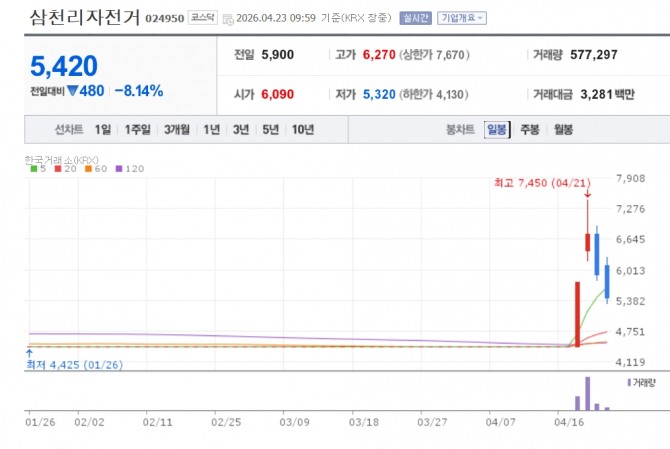Select the 1일 line chart tab
Image resolution: width=670 pixels, height=449 pixels.
[103, 130]
